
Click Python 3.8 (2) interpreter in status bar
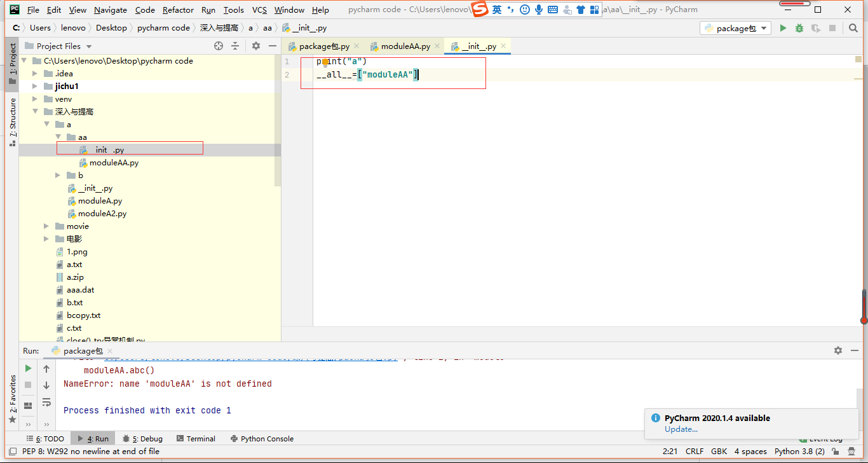point(799,452)
